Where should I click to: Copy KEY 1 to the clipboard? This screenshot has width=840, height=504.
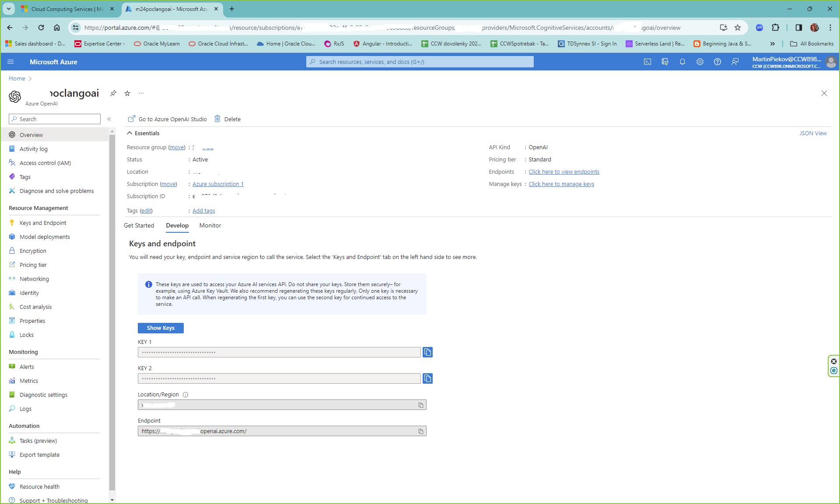pos(427,352)
